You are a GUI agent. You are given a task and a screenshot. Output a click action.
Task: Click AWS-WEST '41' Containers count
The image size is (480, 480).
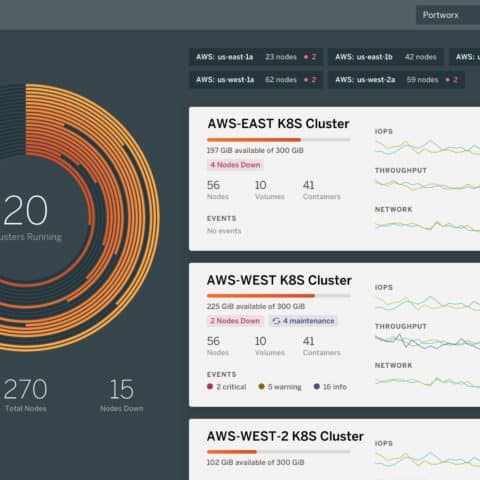(309, 341)
